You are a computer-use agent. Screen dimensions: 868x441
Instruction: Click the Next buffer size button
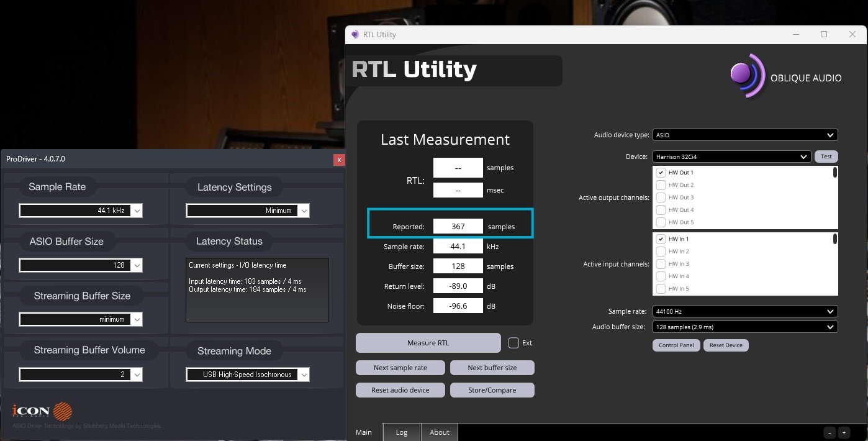492,368
